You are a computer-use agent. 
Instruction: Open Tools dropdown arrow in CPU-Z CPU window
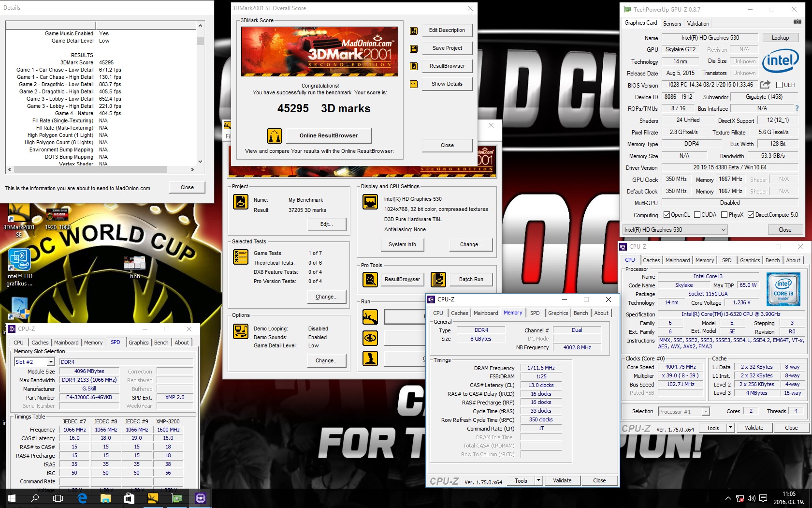click(x=730, y=428)
